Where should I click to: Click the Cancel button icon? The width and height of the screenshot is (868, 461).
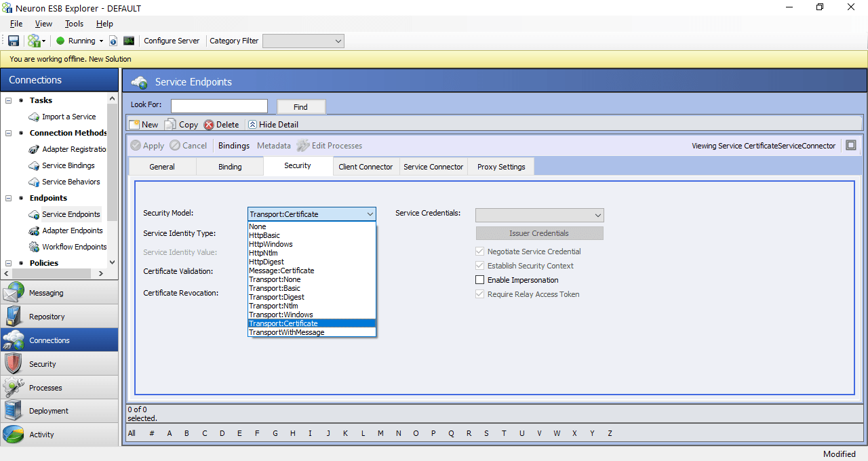click(x=175, y=146)
